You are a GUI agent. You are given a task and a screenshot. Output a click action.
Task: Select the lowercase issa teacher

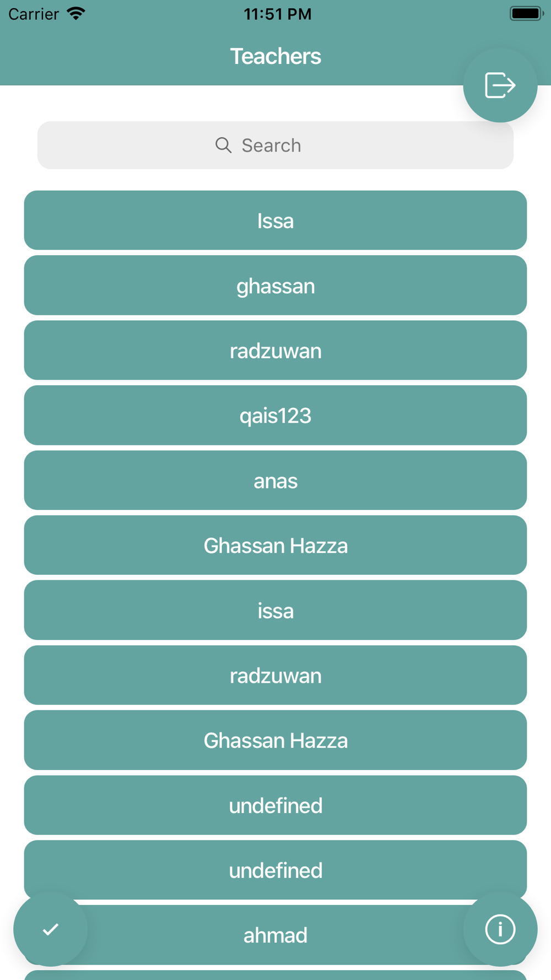coord(275,611)
